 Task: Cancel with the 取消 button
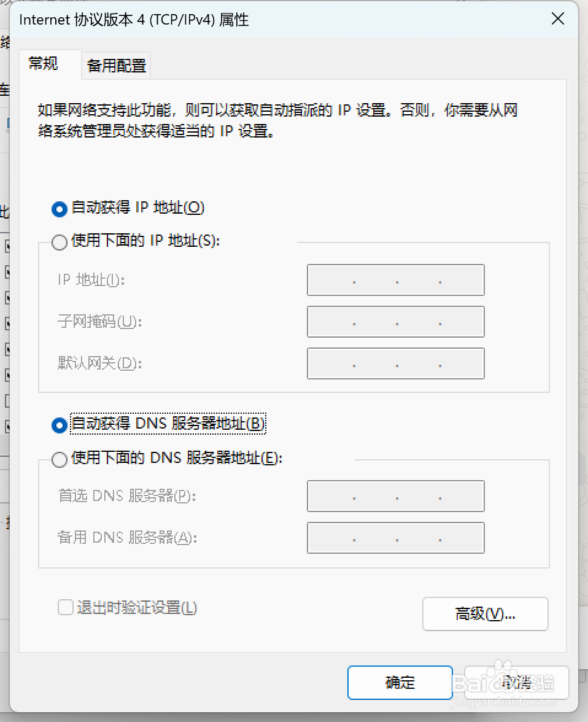tap(517, 683)
